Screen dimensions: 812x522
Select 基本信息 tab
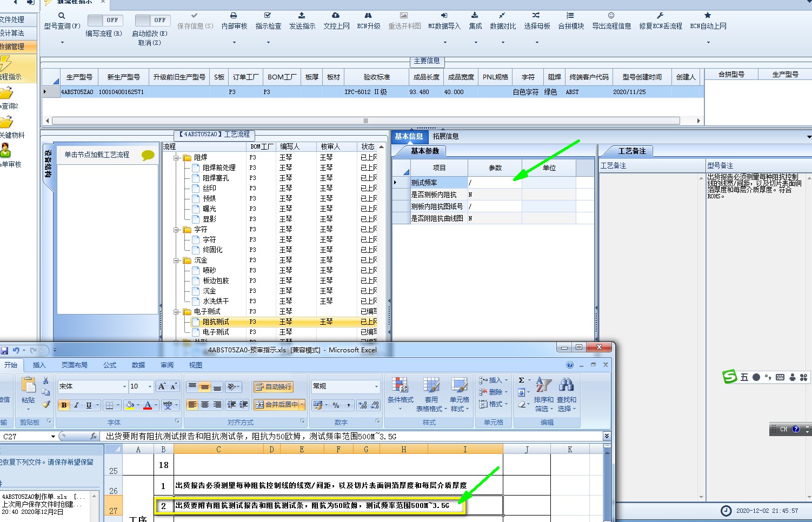pos(409,136)
